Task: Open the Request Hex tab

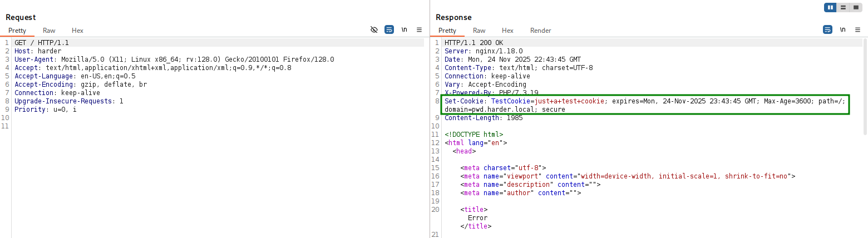Action: 77,31
